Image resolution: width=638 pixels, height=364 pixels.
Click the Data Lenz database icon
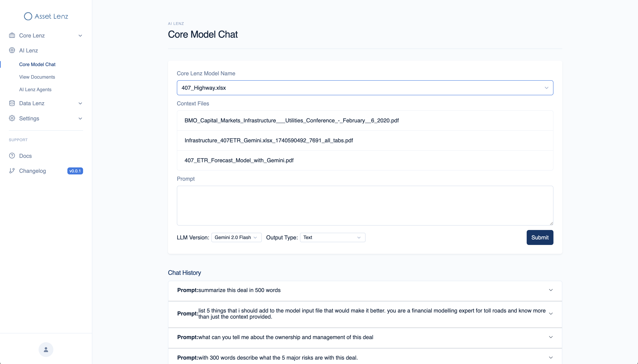(x=12, y=103)
